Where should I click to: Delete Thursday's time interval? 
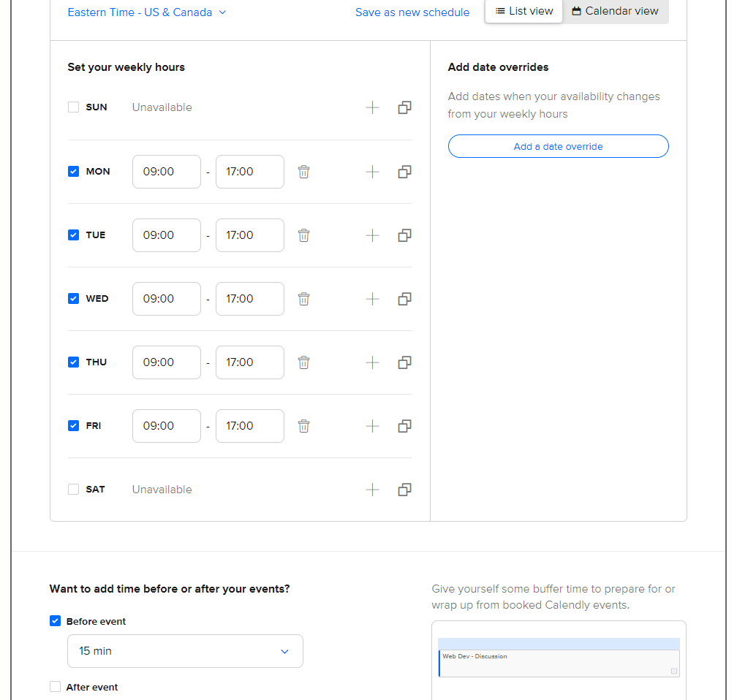point(303,362)
